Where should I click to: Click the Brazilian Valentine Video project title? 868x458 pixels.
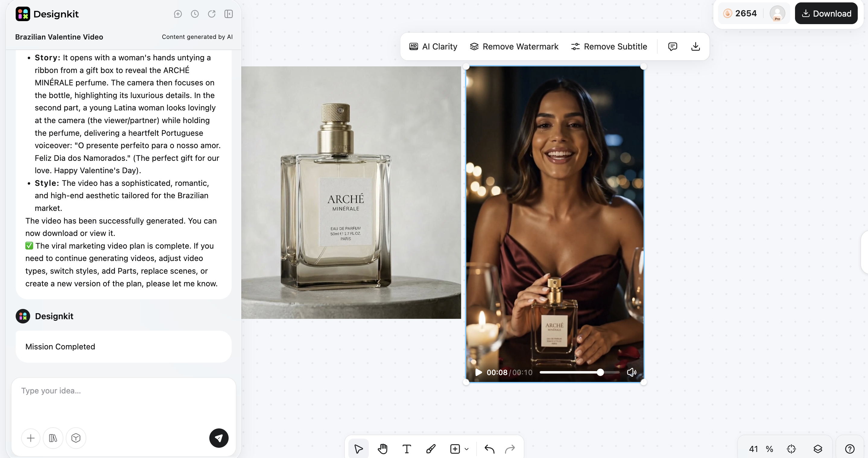click(x=59, y=37)
